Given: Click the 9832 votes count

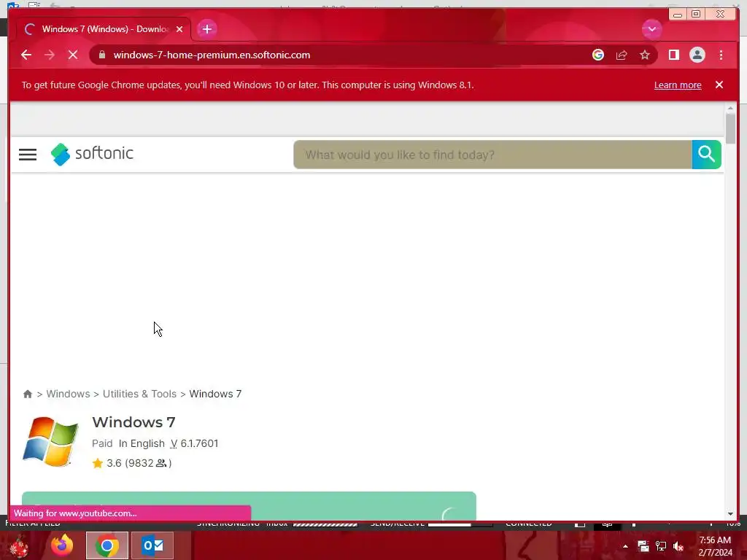Looking at the screenshot, I should 139,463.
